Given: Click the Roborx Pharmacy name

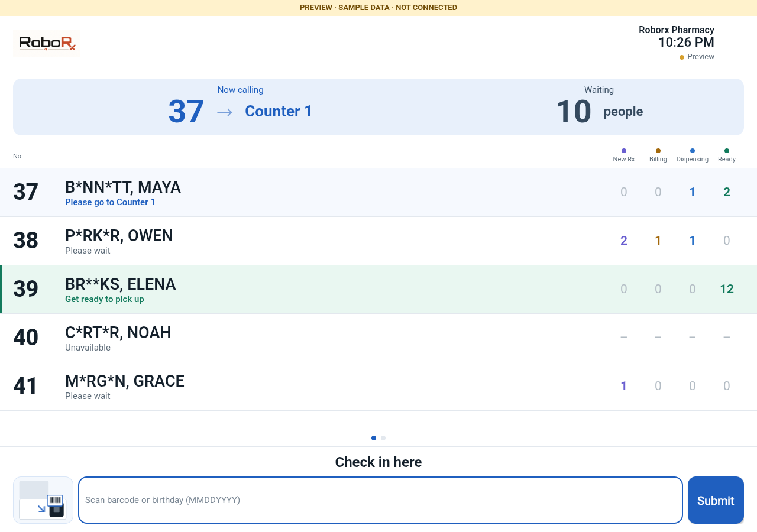Looking at the screenshot, I should (x=677, y=30).
